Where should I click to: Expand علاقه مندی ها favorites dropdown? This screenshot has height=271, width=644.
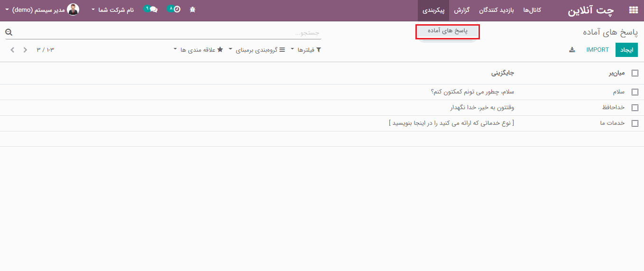198,50
